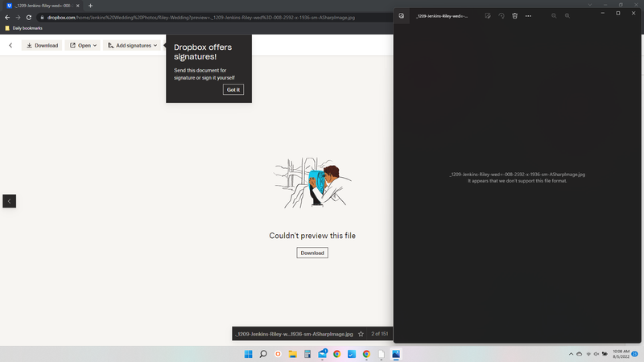Open the Mail app from the taskbar
Image resolution: width=644 pixels, height=362 pixels.
(323, 354)
